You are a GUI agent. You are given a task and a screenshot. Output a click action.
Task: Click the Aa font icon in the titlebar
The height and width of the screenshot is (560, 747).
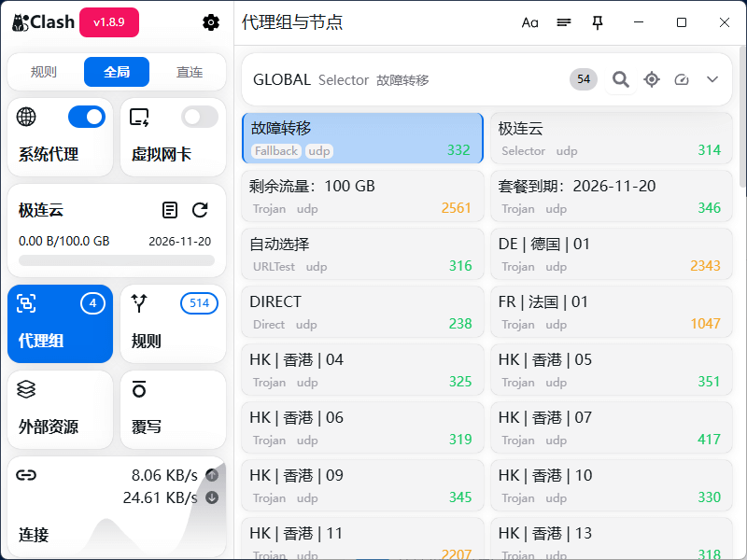click(x=530, y=22)
